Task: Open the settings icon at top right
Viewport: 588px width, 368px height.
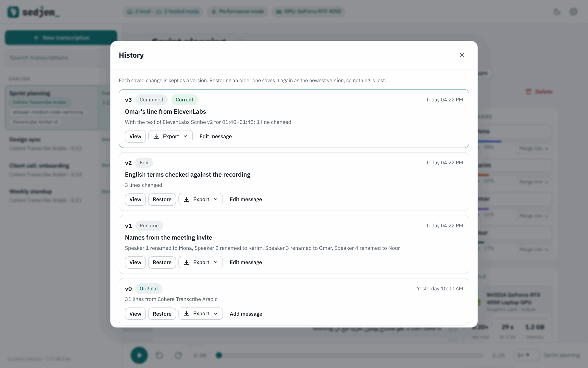Action: pos(573,12)
